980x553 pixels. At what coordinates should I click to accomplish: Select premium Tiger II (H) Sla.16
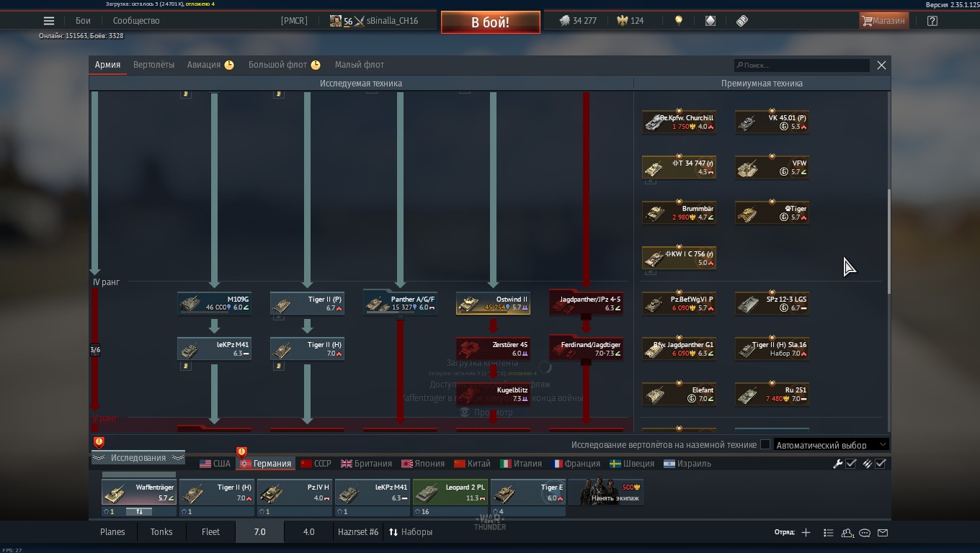(772, 349)
